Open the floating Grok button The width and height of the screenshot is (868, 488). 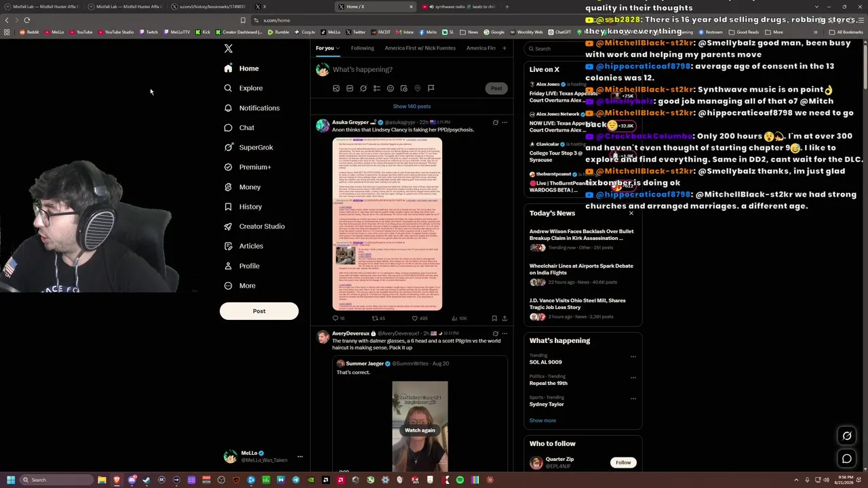click(847, 436)
